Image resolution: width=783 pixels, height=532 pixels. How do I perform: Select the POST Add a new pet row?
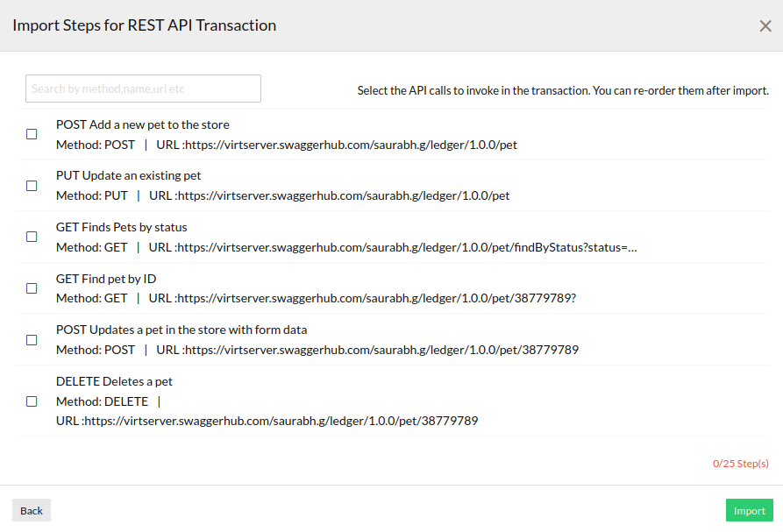coord(142,124)
